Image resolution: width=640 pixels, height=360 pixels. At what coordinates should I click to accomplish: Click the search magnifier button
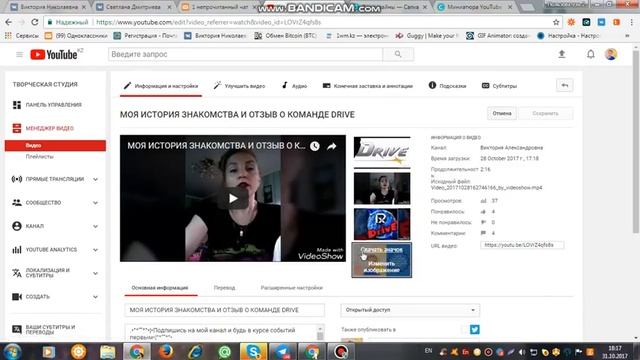point(398,54)
